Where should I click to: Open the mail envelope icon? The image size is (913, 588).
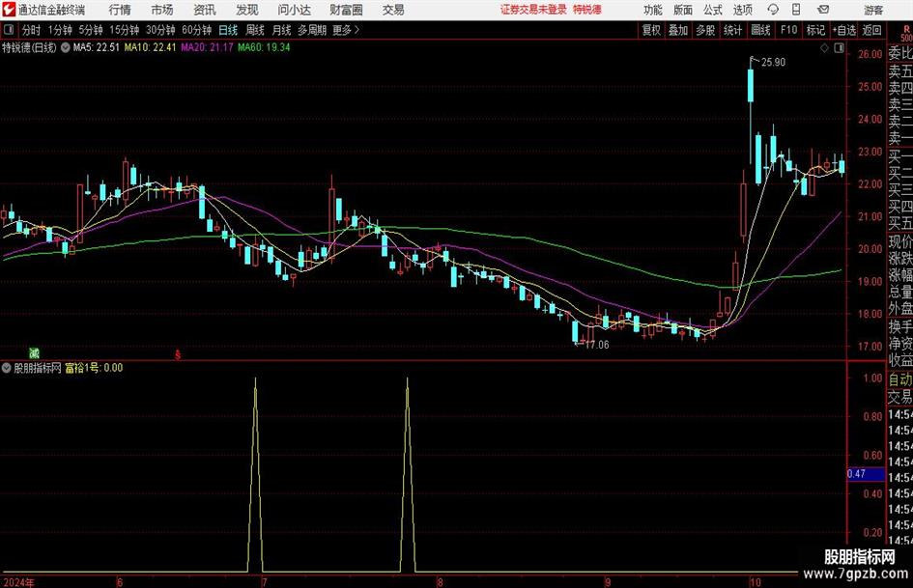click(x=823, y=10)
